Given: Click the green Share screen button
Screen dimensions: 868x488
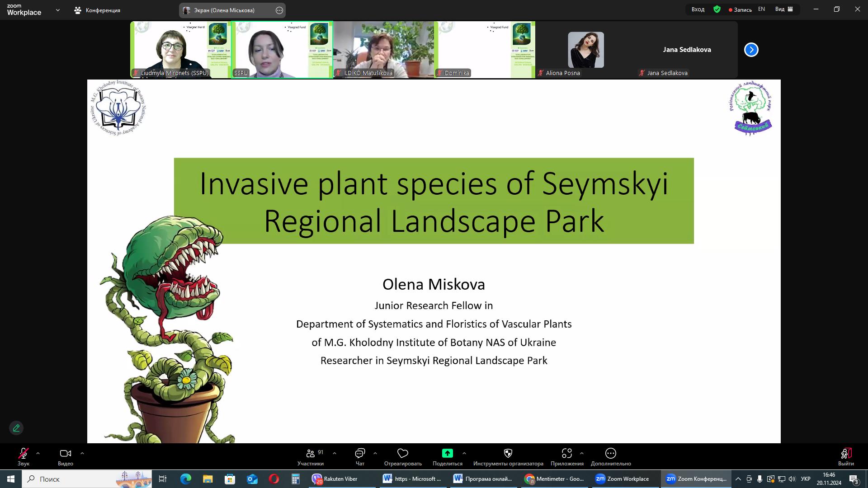Looking at the screenshot, I should coord(447,453).
